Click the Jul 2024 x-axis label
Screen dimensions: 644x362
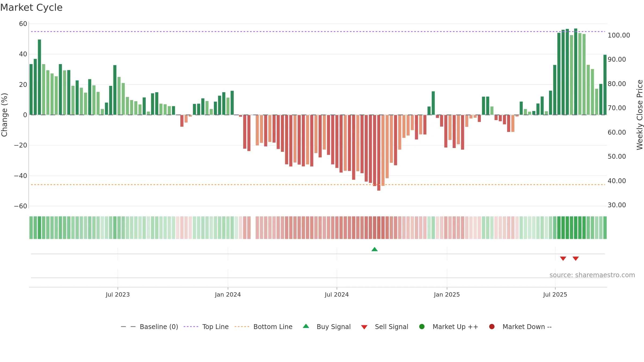click(337, 294)
